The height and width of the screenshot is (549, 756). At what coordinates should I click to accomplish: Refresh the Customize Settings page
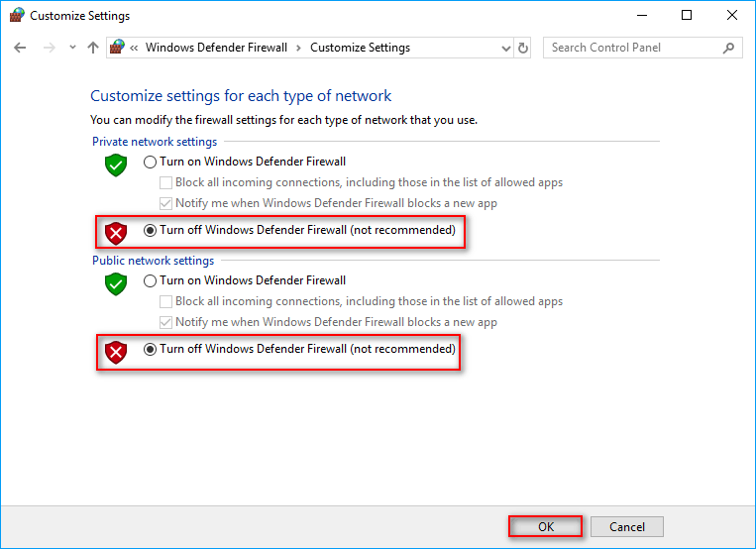click(x=522, y=49)
